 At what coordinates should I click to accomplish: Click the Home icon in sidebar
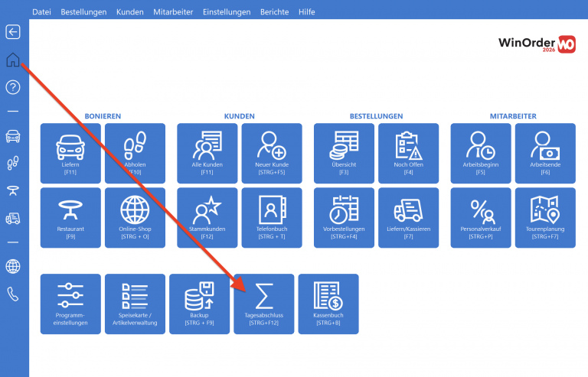(x=13, y=60)
